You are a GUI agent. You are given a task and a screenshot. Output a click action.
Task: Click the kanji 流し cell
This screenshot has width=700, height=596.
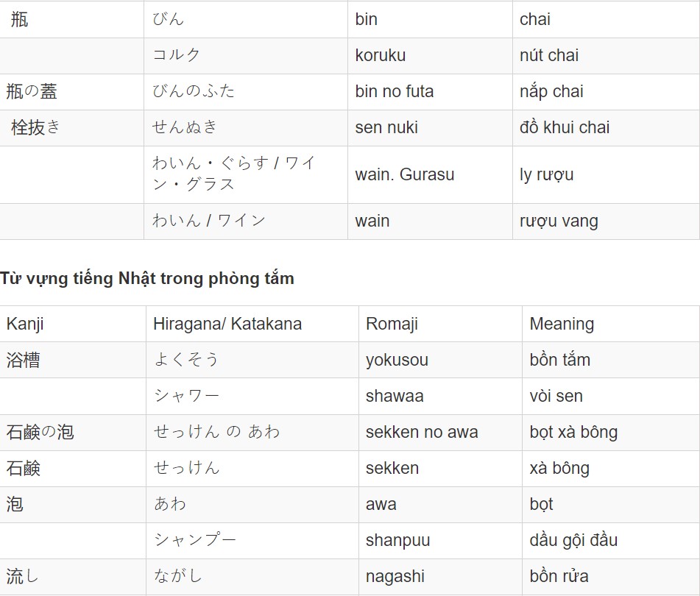click(x=73, y=577)
